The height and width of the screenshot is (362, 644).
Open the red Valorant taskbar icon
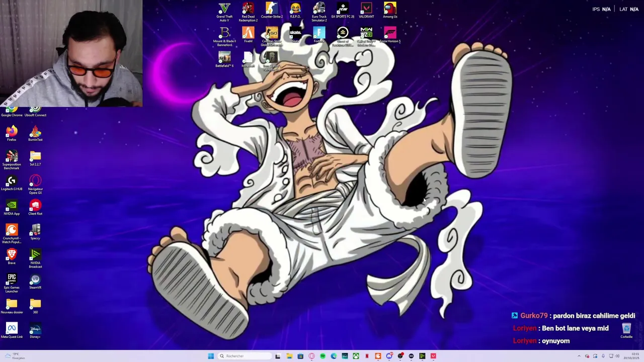click(x=433, y=356)
